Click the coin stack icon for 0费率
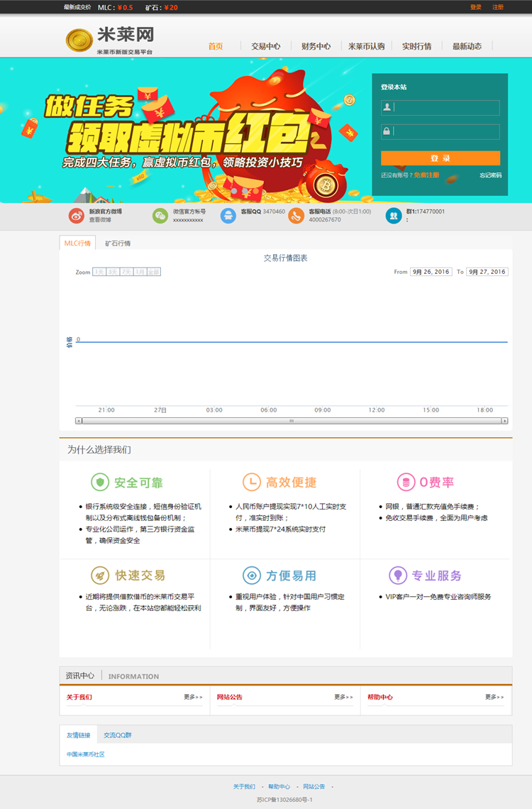This screenshot has height=809, width=532. (406, 482)
